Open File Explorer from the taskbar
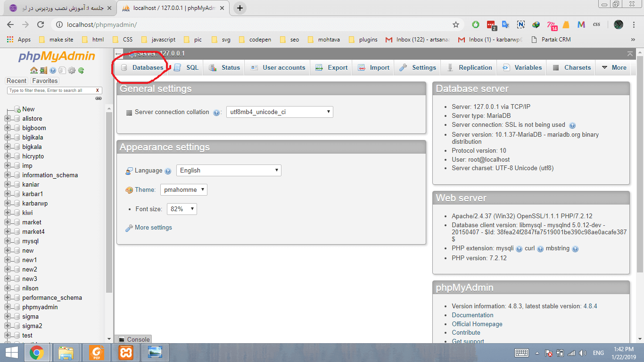Viewport: 644px width, 362px height. 66,352
